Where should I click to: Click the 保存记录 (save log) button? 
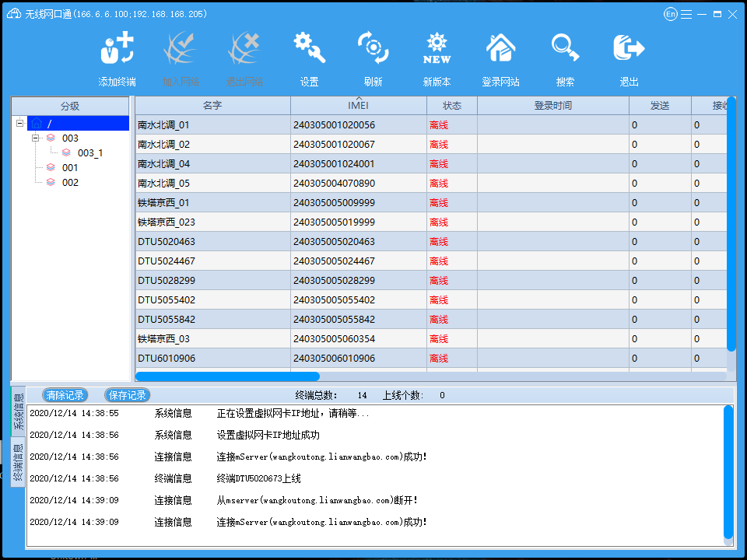(x=127, y=395)
